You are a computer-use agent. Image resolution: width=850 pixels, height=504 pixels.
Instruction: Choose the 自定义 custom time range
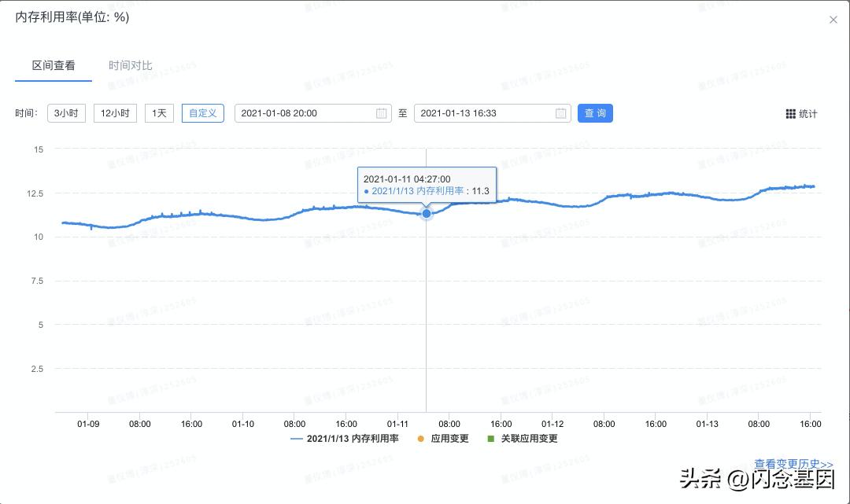(x=202, y=113)
